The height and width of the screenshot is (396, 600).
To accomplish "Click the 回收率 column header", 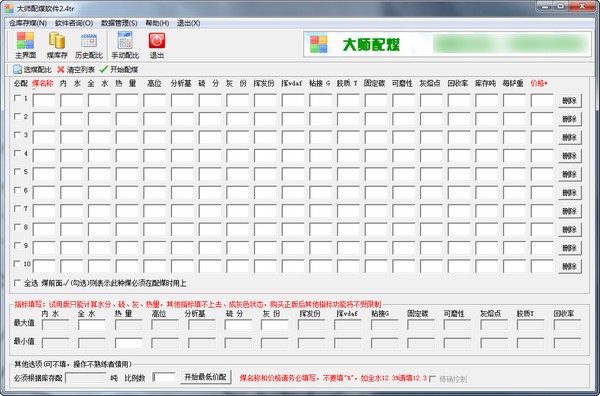I will pos(458,83).
